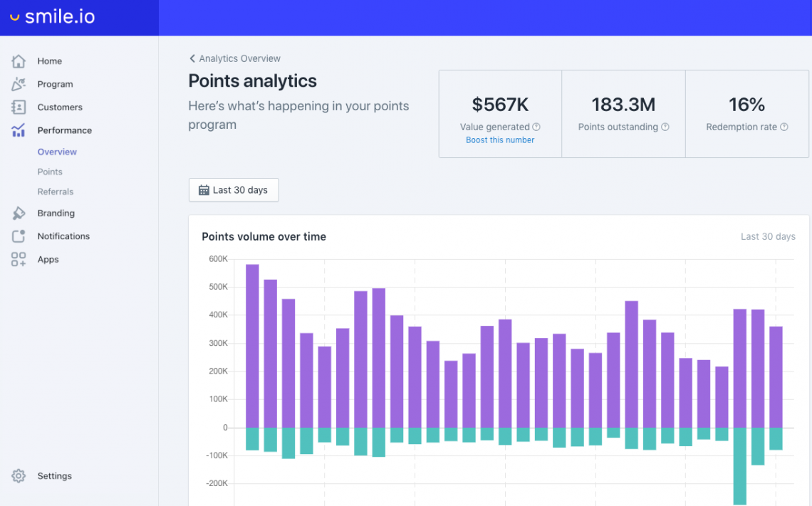Click the Performance chart icon in sidebar
The height and width of the screenshot is (506, 812).
(18, 130)
